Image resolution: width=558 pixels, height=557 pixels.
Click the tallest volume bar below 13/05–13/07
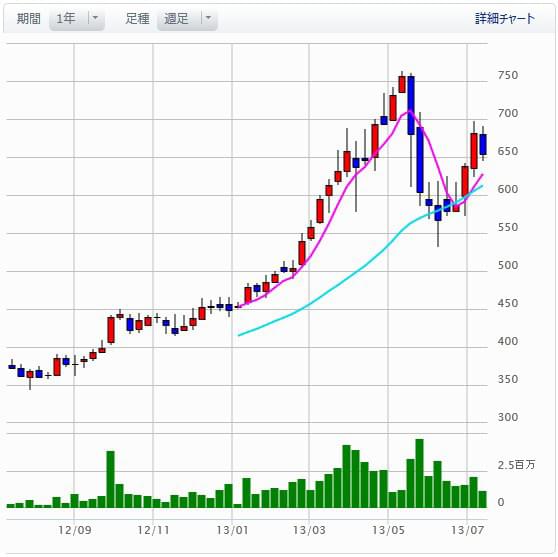click(x=420, y=473)
